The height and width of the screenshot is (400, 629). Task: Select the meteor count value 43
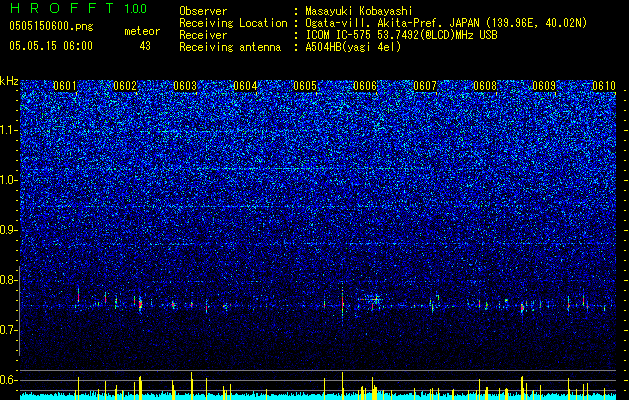[145, 46]
